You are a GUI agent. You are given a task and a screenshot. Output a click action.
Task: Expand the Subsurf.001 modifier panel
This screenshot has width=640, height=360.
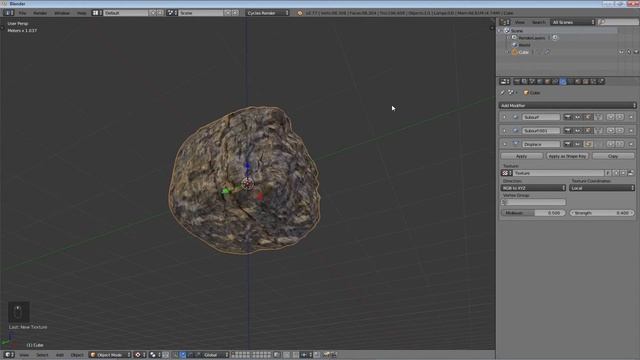tap(504, 131)
